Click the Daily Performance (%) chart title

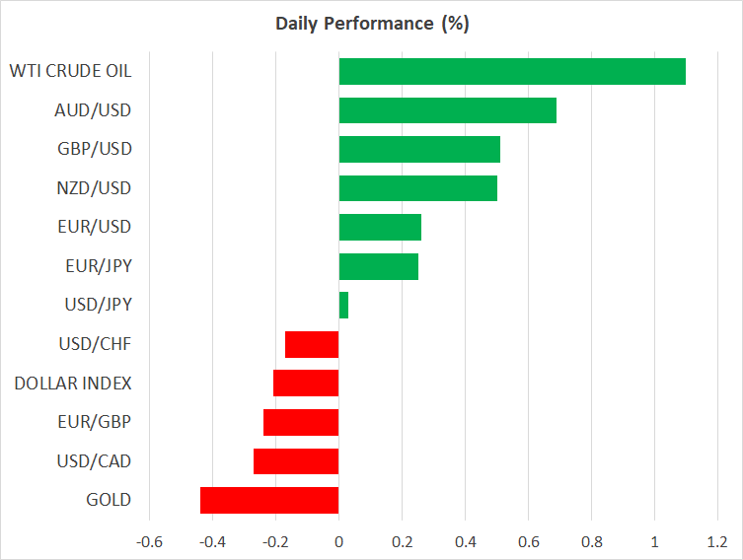coord(371,24)
